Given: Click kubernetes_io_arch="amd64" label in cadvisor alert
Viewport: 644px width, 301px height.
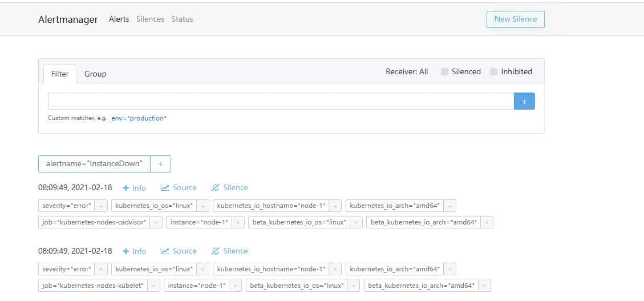Looking at the screenshot, I should pos(395,206).
